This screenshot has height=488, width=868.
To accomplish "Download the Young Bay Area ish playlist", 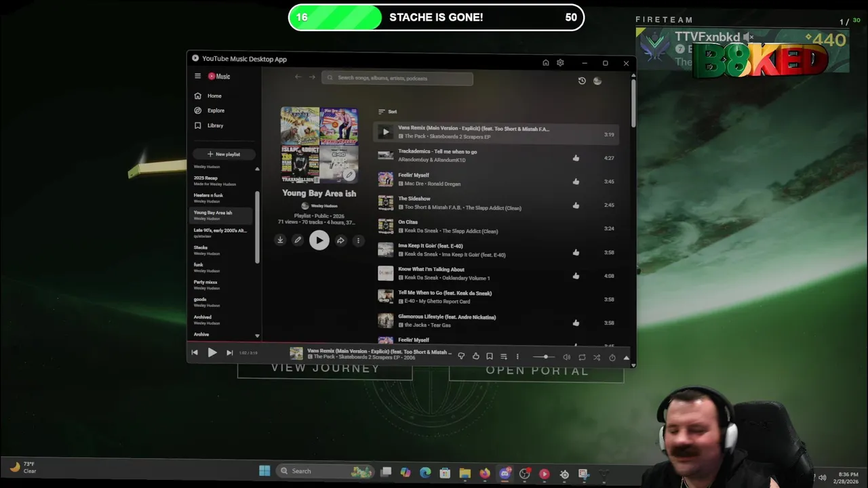I will (280, 240).
